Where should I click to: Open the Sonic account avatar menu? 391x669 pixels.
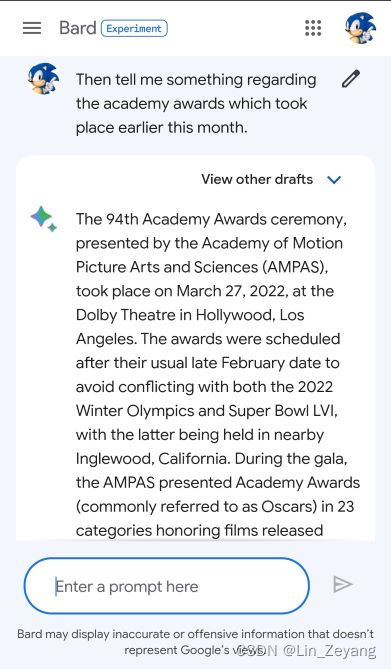(x=361, y=28)
